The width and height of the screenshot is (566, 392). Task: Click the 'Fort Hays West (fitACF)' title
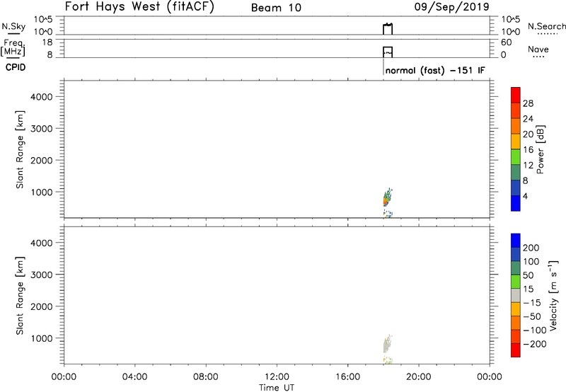tap(139, 6)
